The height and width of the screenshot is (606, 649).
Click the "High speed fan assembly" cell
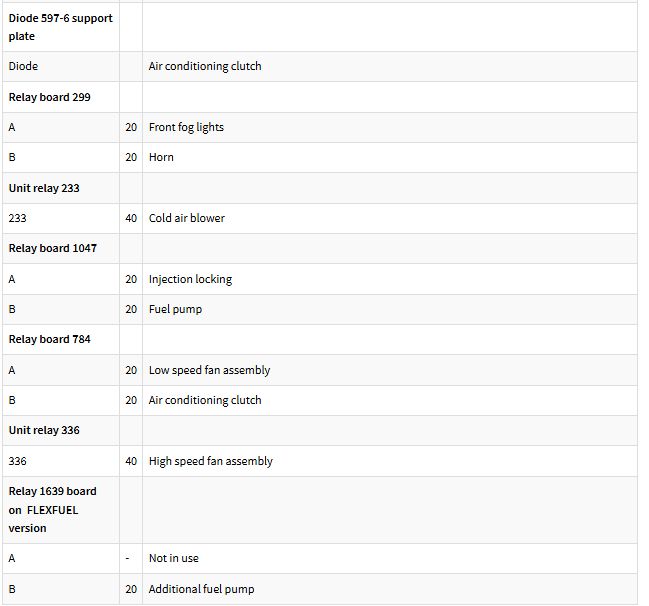[x=210, y=461]
